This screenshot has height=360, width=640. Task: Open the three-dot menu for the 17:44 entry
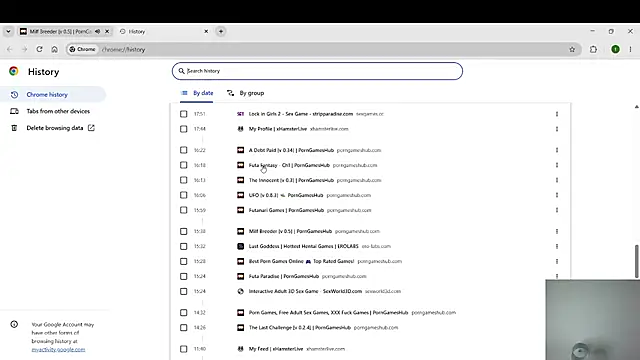click(x=557, y=129)
